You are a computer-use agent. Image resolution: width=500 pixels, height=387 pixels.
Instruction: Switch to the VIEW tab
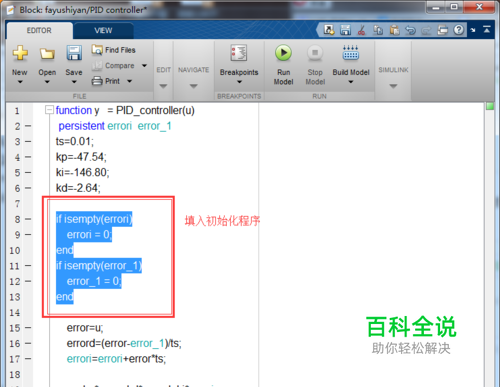(103, 31)
